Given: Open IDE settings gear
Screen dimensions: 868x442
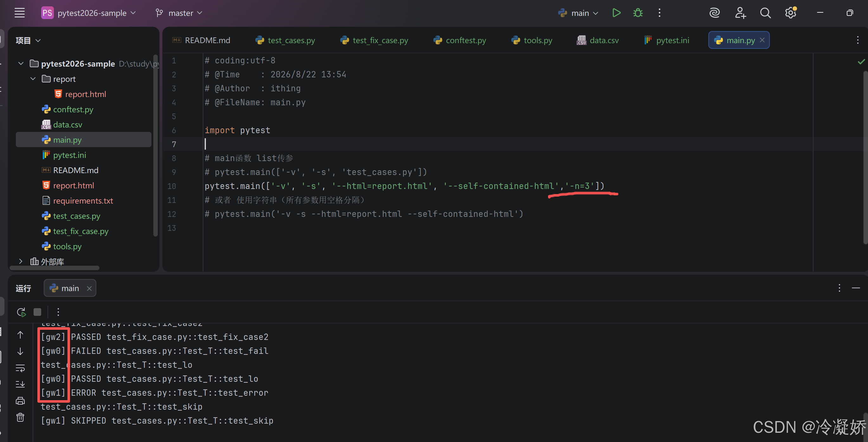Looking at the screenshot, I should point(790,13).
